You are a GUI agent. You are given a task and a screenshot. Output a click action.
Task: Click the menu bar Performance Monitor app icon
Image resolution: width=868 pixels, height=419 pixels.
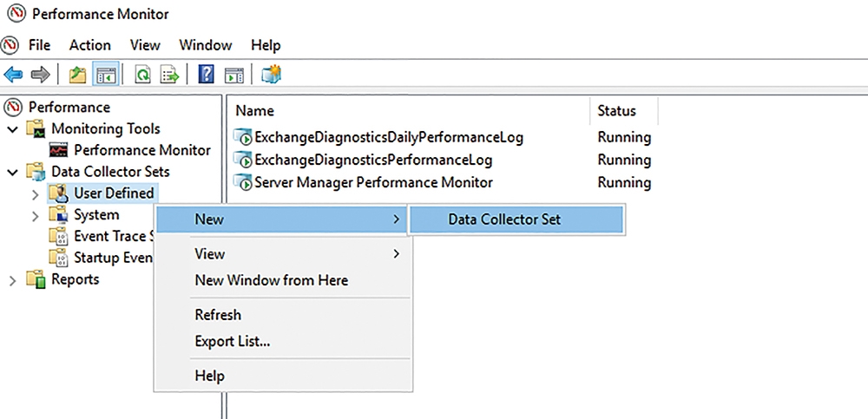10,45
